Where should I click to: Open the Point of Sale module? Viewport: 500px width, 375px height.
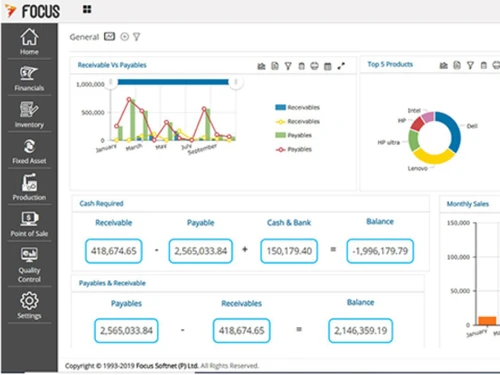(x=29, y=224)
